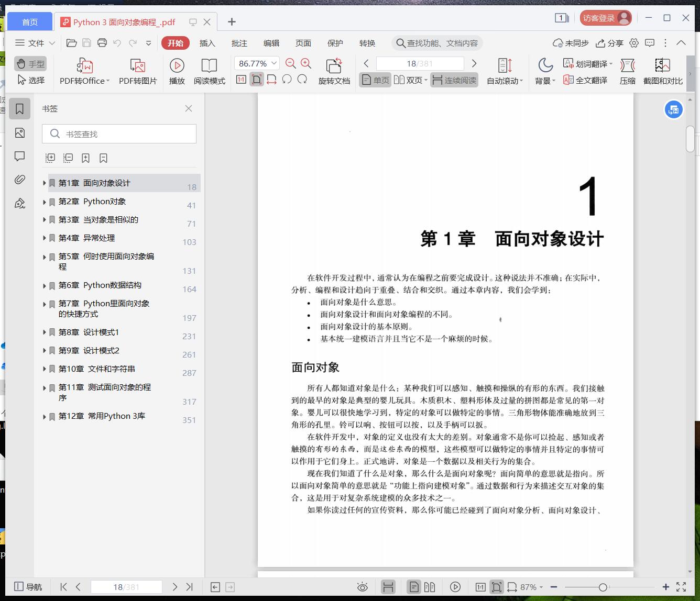The height and width of the screenshot is (601, 700).
Task: Open 文件 menu dropdown arrow
Action: coord(52,43)
